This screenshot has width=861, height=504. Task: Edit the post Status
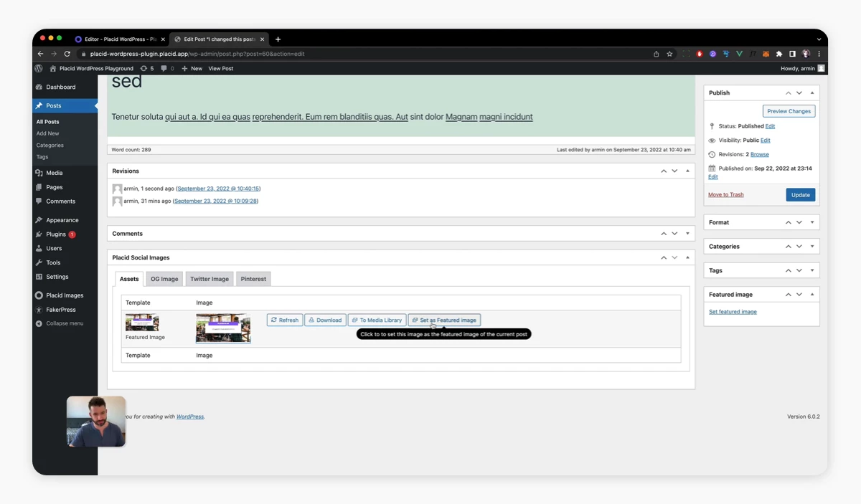pos(770,126)
